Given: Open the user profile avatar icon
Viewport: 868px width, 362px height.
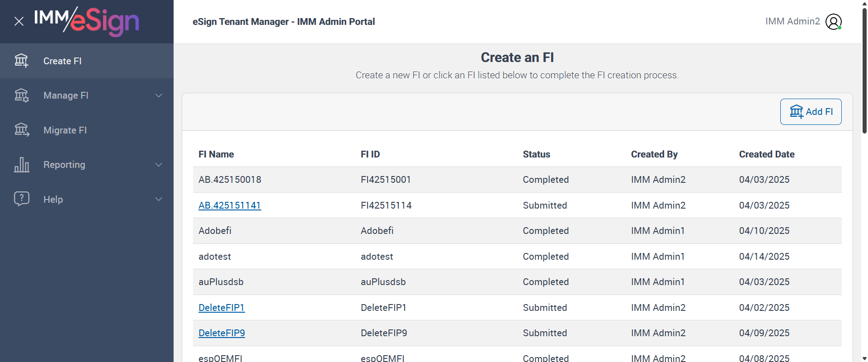Looking at the screenshot, I should (833, 21).
